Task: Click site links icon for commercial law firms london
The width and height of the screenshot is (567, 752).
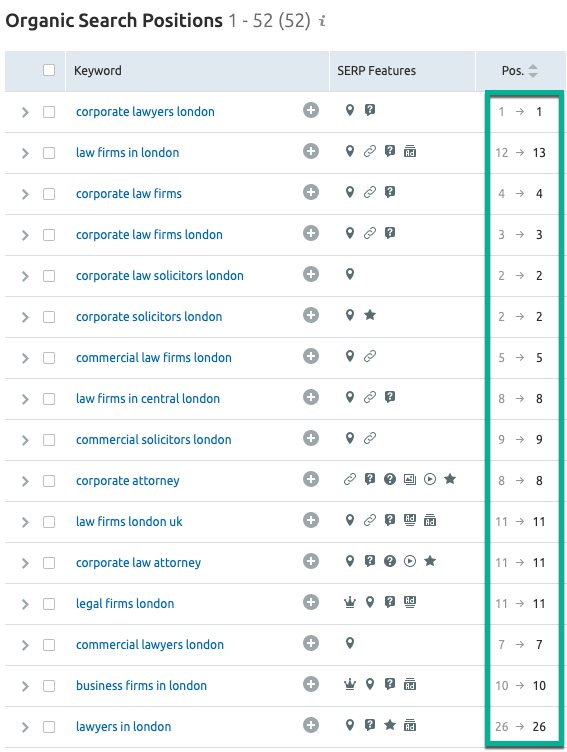Action: click(370, 356)
